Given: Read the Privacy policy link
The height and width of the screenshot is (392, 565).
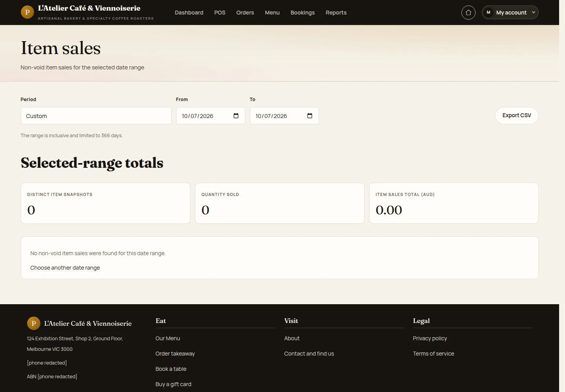Looking at the screenshot, I should pos(430,338).
